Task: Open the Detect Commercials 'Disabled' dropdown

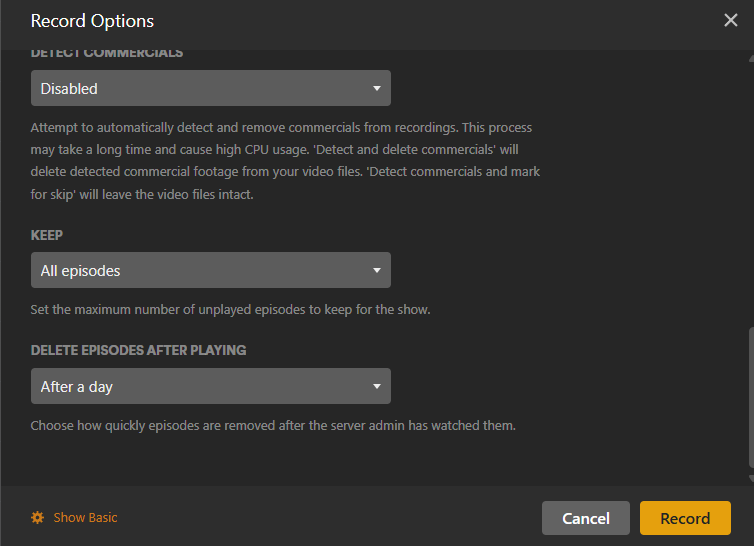Action: (x=200, y=88)
